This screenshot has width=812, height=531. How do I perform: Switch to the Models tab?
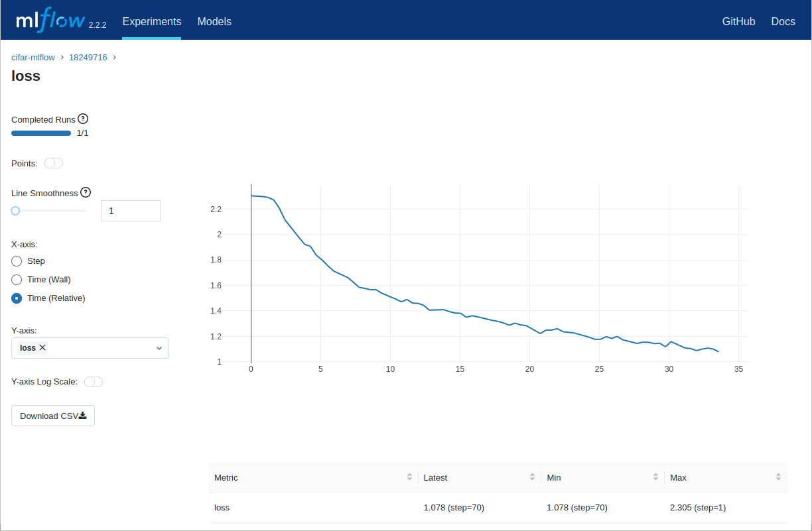pyautogui.click(x=214, y=21)
